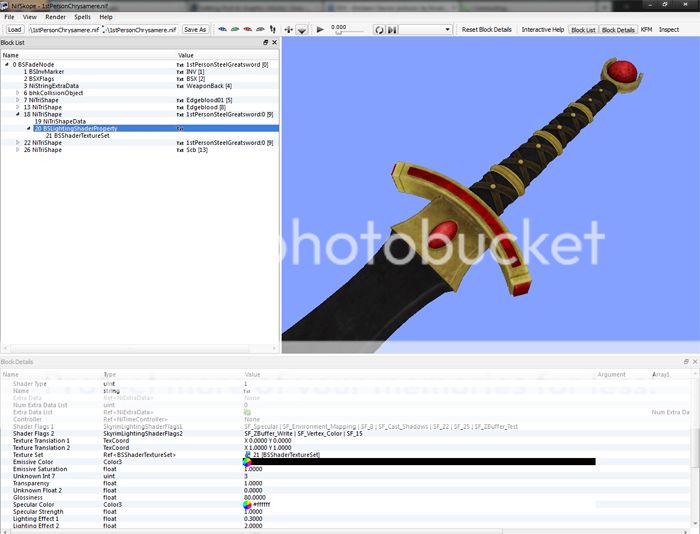Expand the 22 NiTriShape node
This screenshot has height=534, width=700.
coord(18,143)
